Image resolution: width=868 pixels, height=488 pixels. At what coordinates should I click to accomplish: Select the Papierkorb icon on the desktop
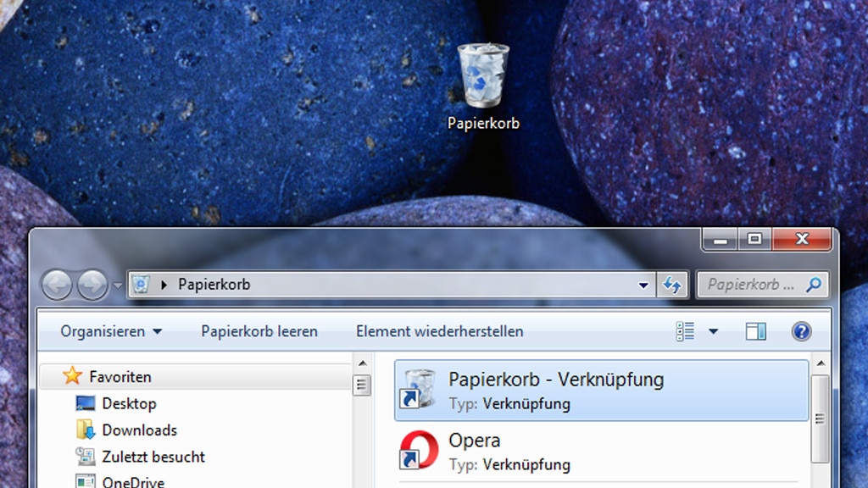tap(483, 87)
